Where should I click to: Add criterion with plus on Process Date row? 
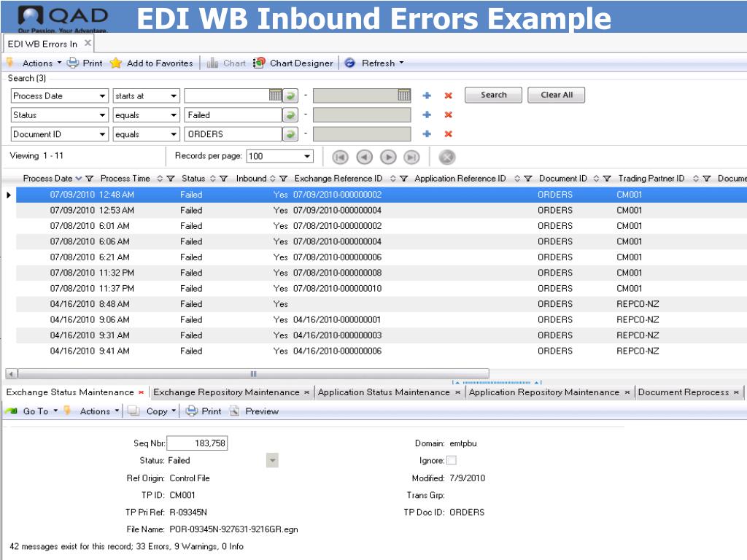point(427,96)
